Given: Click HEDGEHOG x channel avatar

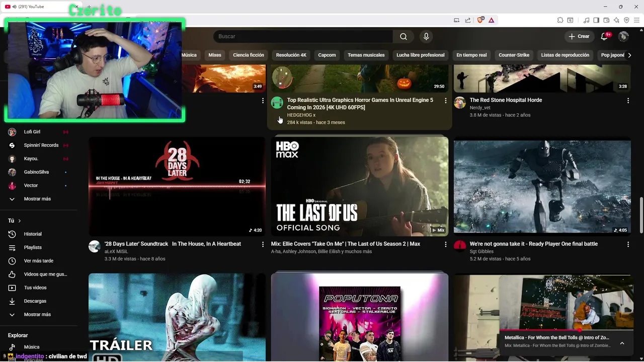Looking at the screenshot, I should tap(277, 103).
